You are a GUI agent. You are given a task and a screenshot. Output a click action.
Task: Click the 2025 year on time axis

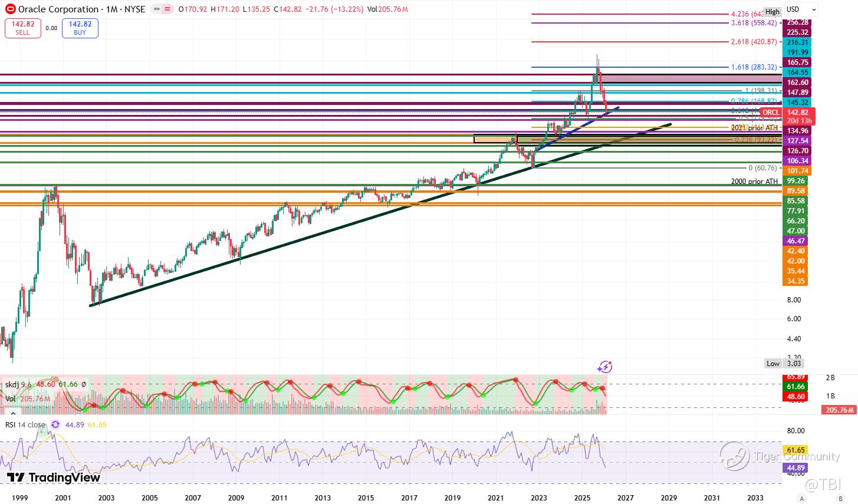(581, 498)
